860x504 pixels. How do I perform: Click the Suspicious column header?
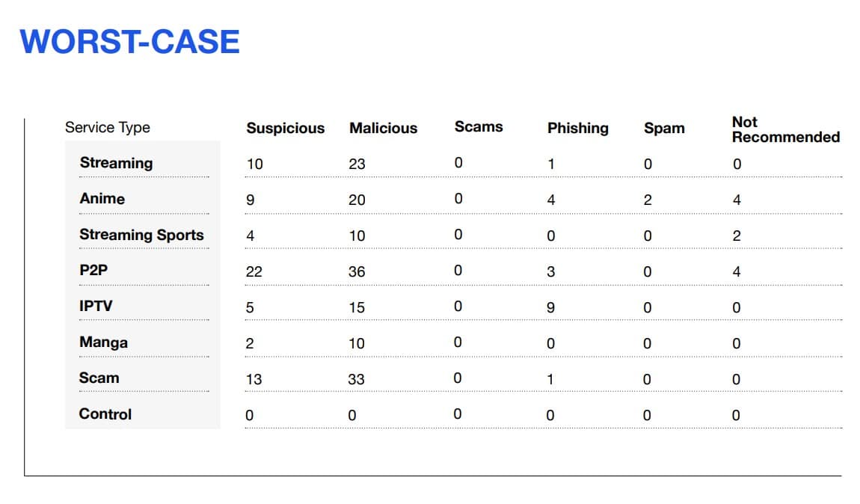[x=285, y=129]
